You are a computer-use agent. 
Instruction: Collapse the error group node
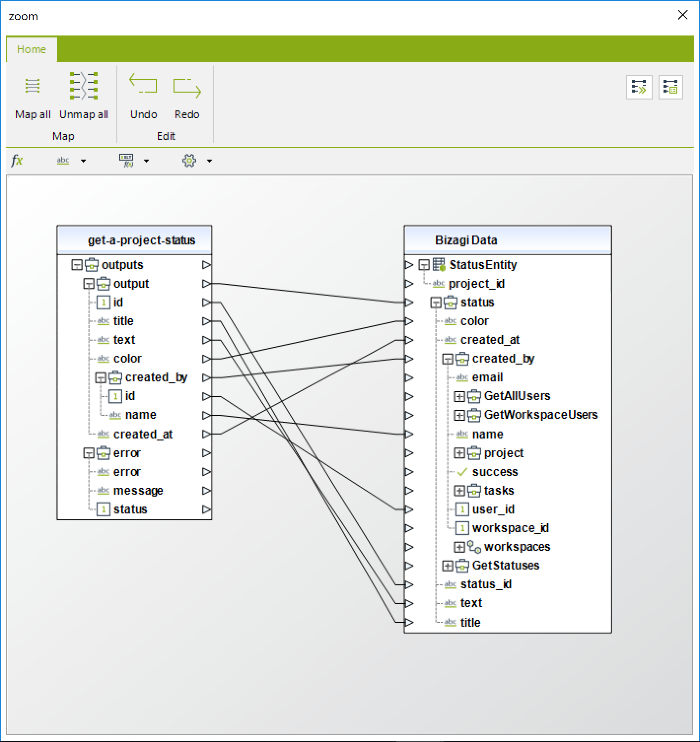coord(89,453)
